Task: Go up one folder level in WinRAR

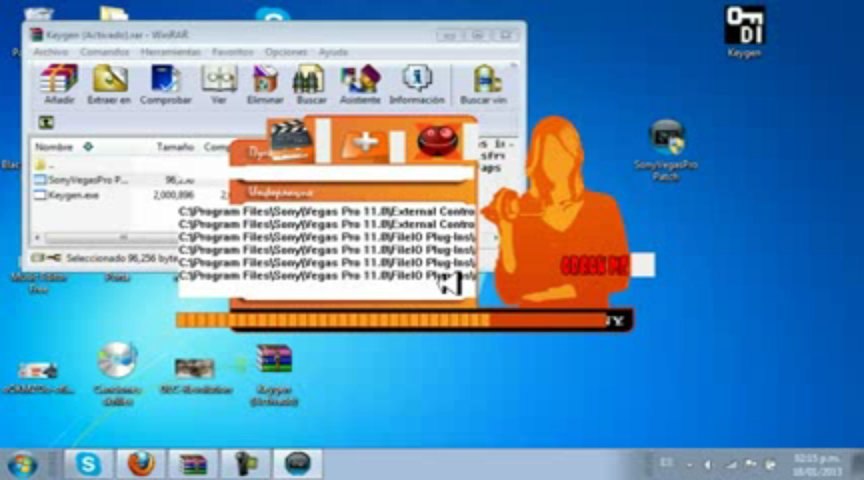Action: (x=46, y=122)
